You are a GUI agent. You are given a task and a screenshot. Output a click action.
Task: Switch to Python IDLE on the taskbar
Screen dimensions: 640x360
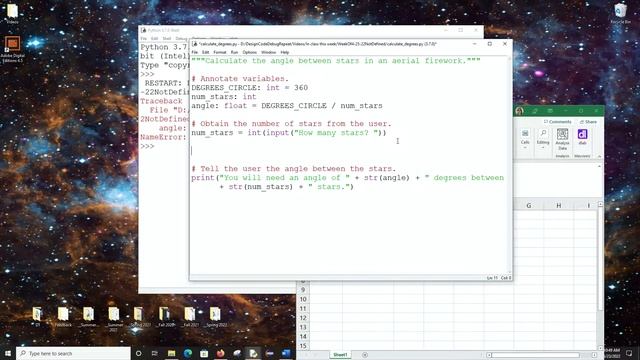coord(253,353)
